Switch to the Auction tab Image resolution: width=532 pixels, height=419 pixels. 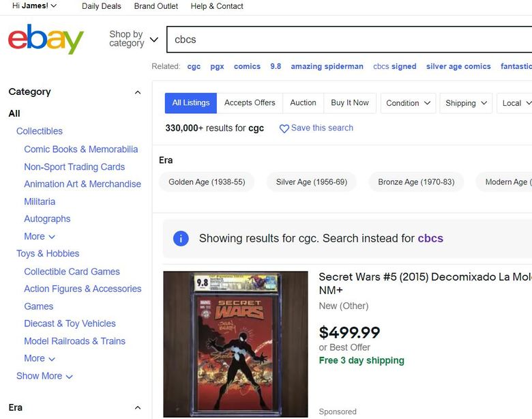coord(303,103)
